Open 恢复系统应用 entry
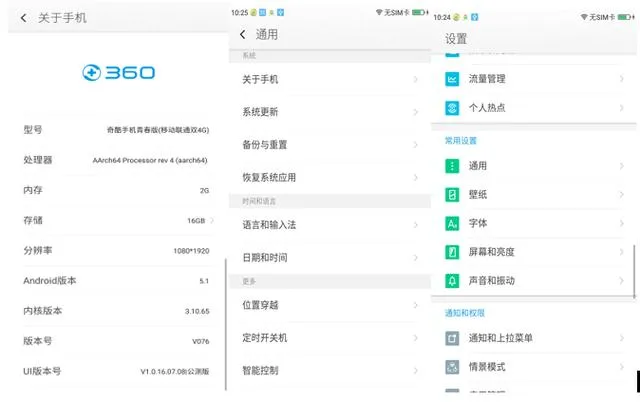 click(x=330, y=177)
